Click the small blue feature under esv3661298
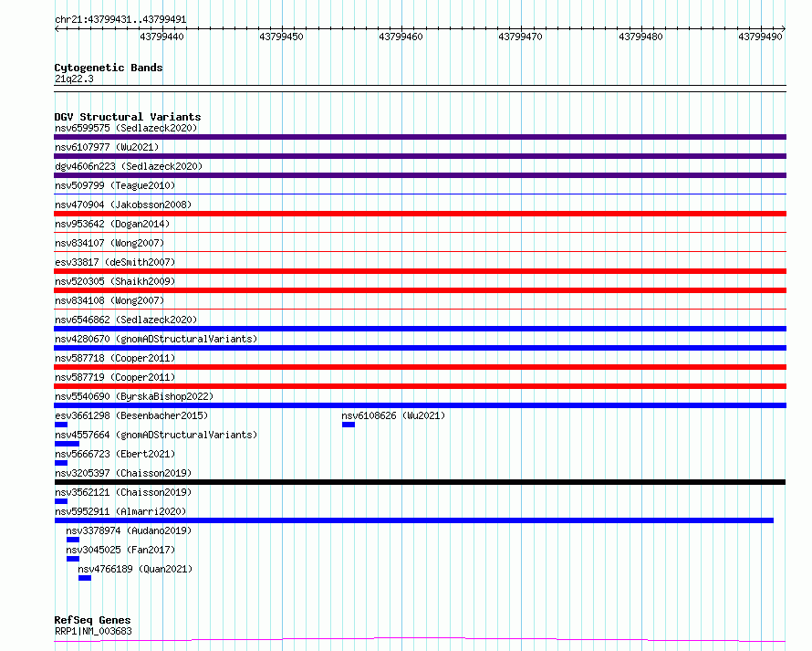The width and height of the screenshot is (812, 651). coord(61,425)
